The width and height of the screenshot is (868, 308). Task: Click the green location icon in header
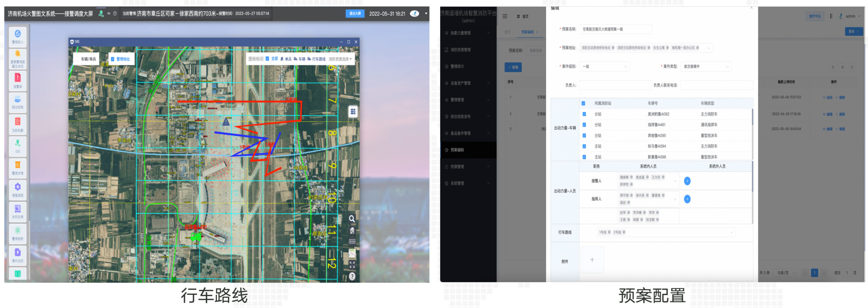(101, 14)
